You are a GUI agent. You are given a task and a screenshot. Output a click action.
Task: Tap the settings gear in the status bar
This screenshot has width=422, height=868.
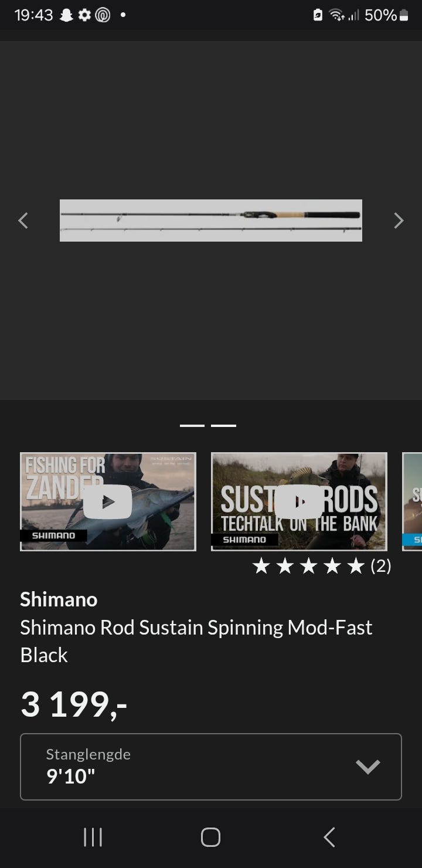85,15
